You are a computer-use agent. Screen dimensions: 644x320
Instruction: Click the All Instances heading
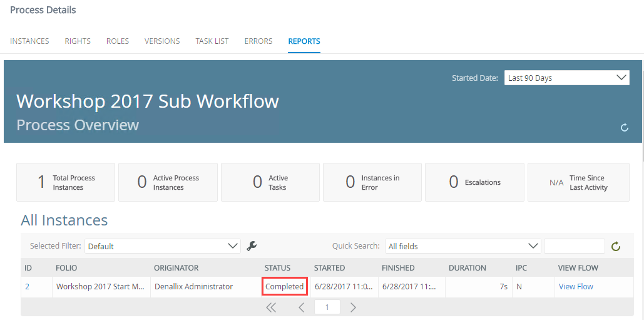coord(64,220)
